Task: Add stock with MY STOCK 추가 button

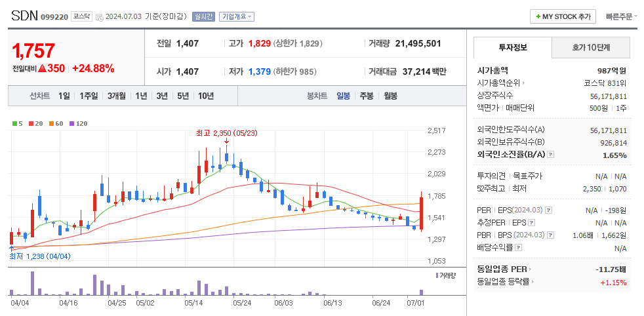Action: [563, 17]
